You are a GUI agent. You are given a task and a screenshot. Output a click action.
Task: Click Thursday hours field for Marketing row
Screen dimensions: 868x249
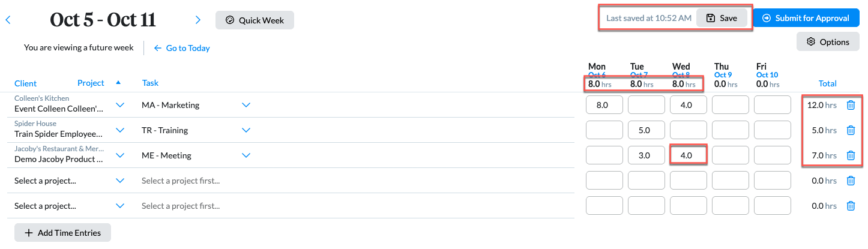pos(731,105)
